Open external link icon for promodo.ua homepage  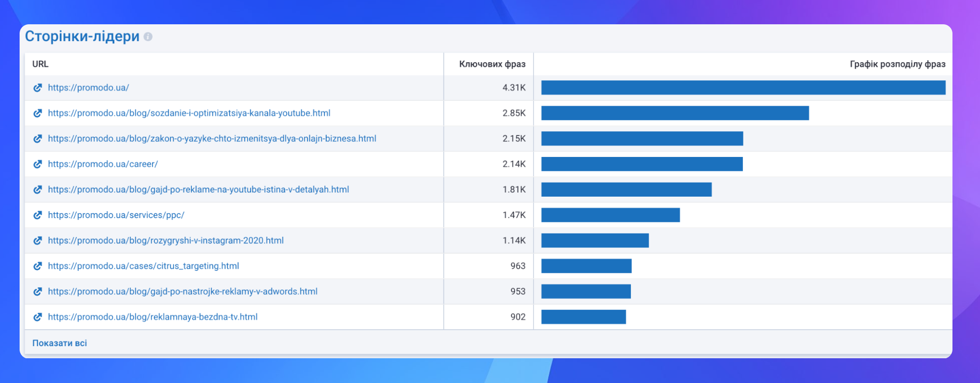[x=38, y=88]
